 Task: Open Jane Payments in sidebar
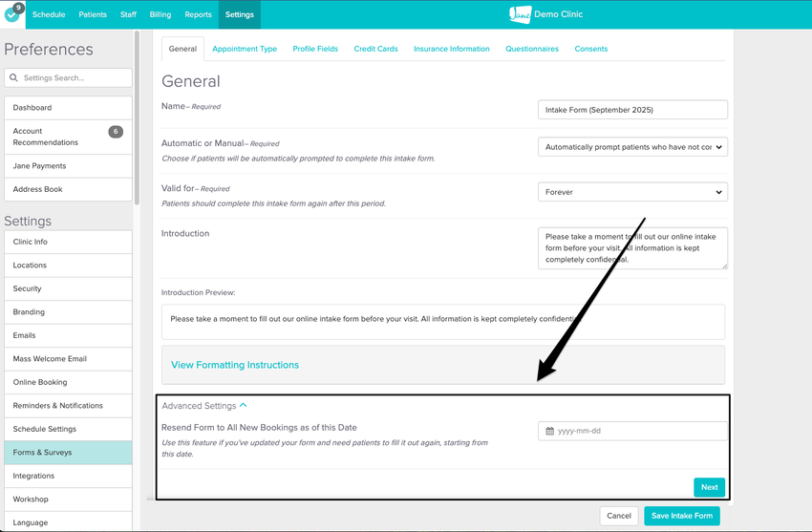(68, 165)
